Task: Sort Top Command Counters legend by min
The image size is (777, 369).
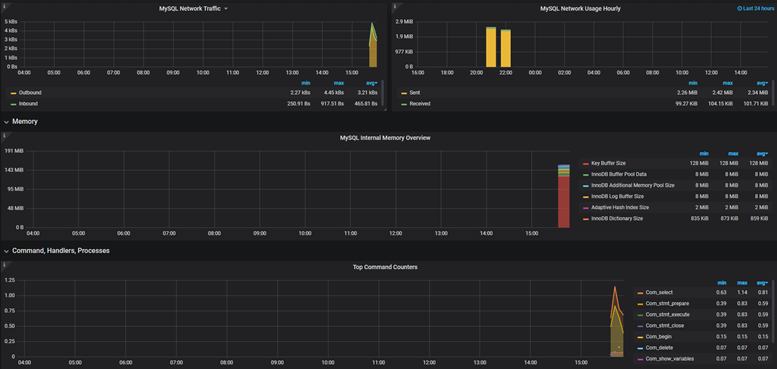Action: [722, 283]
